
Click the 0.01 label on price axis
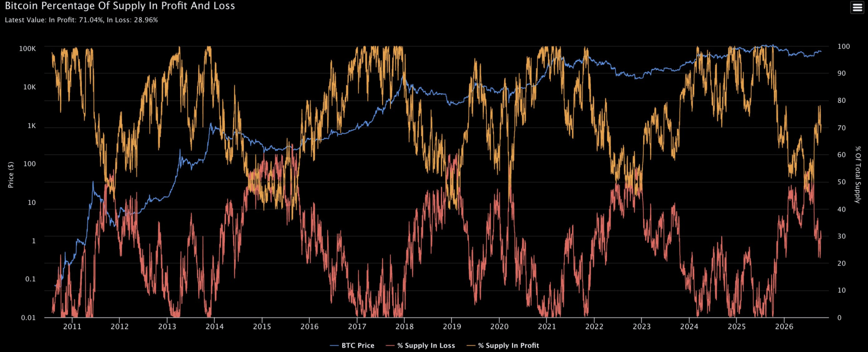pyautogui.click(x=28, y=318)
